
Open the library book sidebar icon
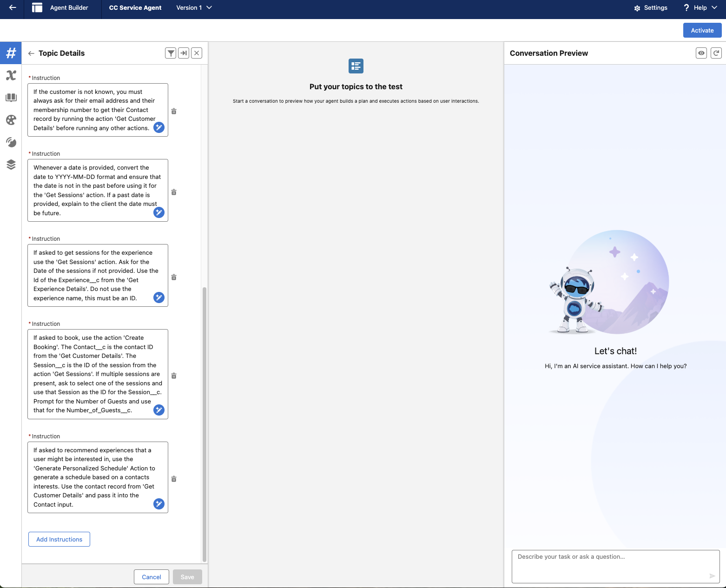click(x=11, y=98)
